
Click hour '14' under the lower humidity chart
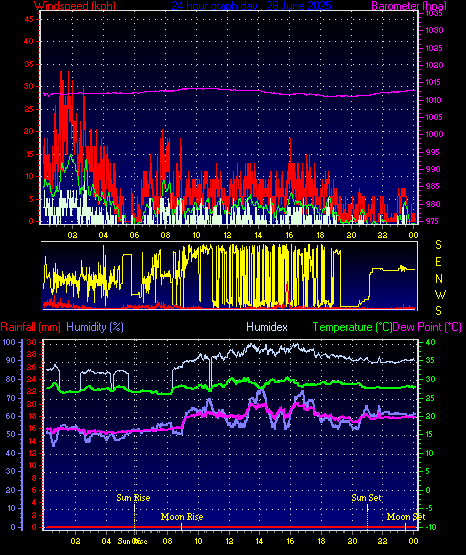click(259, 541)
